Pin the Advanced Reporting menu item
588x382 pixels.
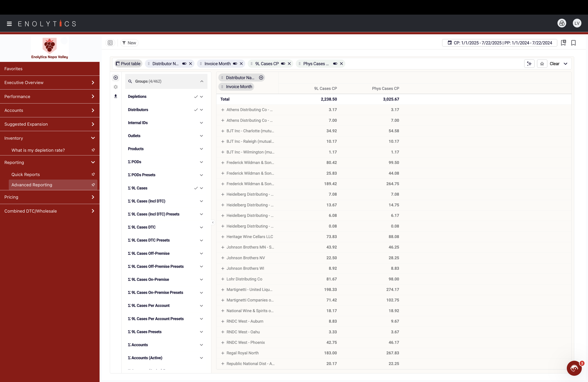(x=93, y=185)
